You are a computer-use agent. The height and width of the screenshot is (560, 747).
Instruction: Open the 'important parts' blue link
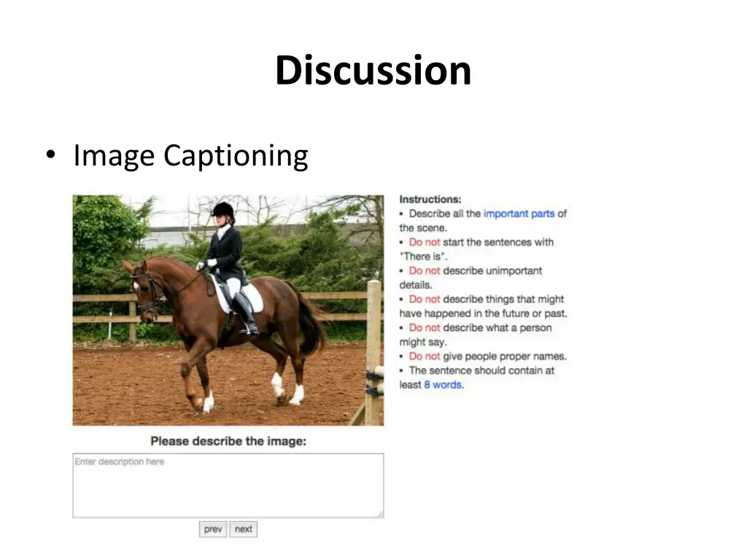tap(519, 214)
